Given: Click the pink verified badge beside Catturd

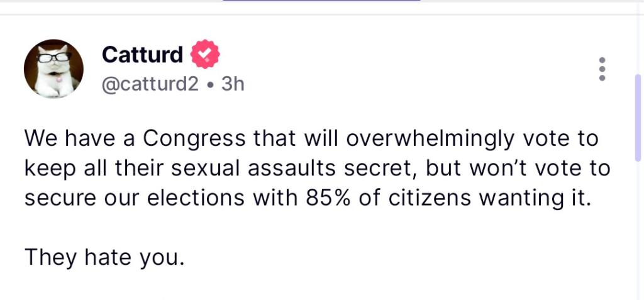Looking at the screenshot, I should [205, 55].
